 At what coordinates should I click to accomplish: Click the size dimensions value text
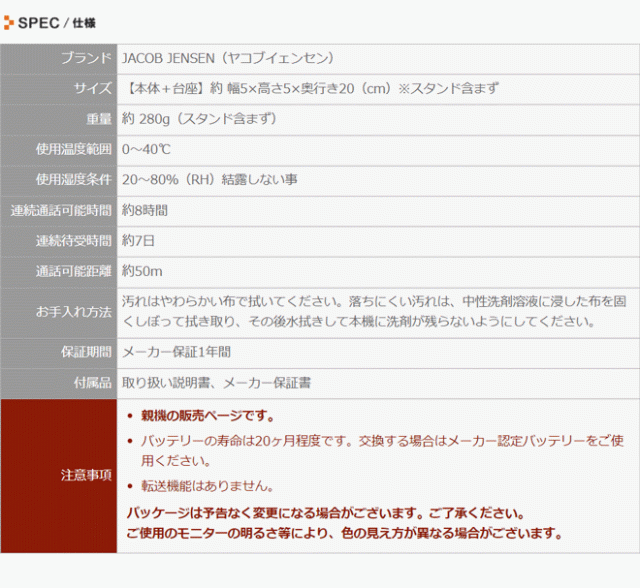coord(310,89)
